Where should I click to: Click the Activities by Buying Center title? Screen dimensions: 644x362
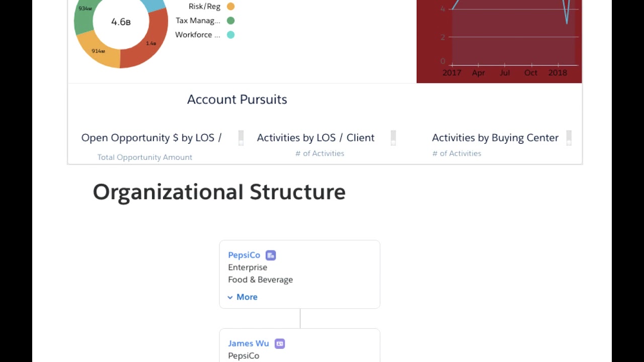click(x=495, y=138)
